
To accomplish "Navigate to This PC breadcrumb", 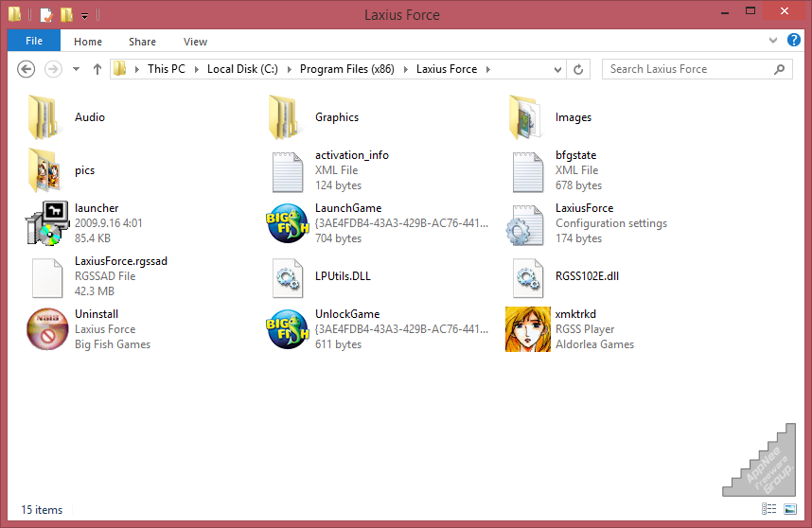I will [167, 69].
